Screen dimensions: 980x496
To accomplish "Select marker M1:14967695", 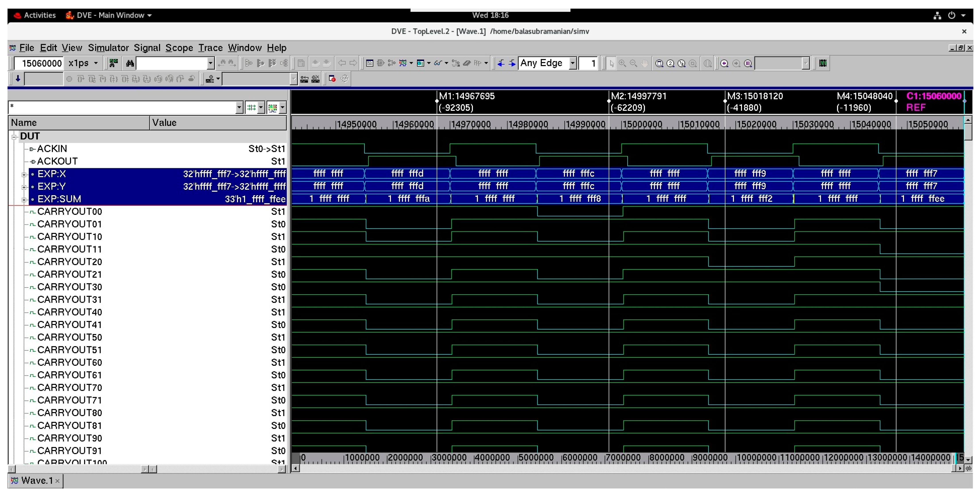I will (467, 96).
